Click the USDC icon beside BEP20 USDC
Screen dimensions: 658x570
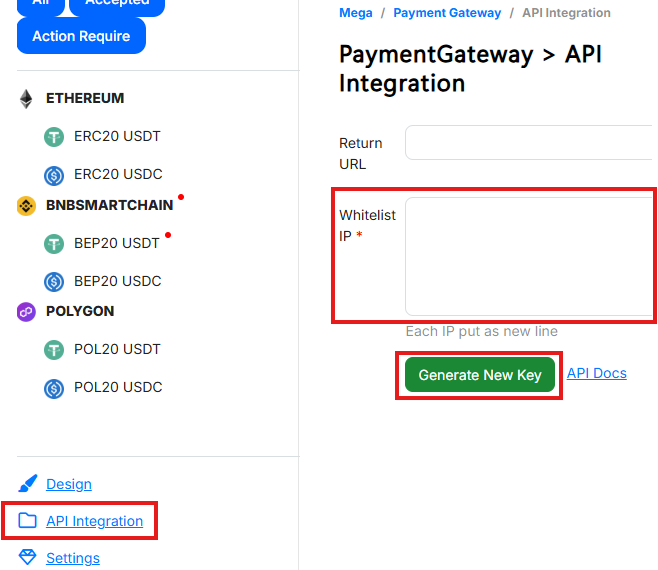(54, 282)
